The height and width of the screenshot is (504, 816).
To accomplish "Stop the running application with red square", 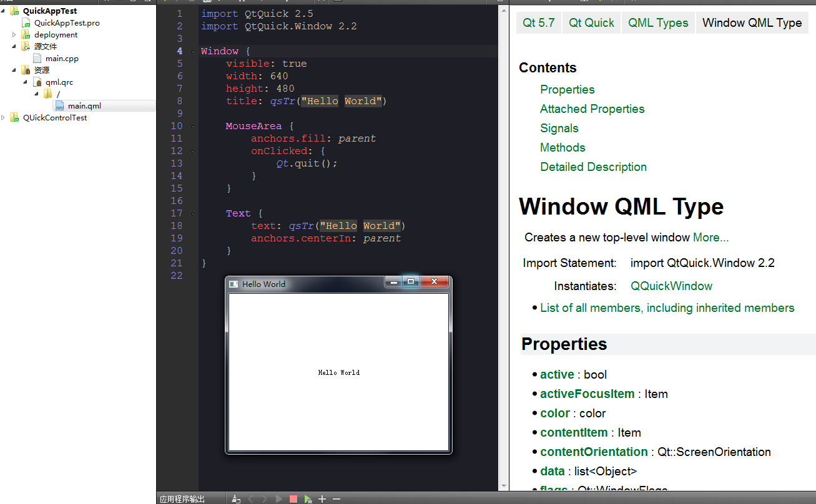I will (x=293, y=499).
